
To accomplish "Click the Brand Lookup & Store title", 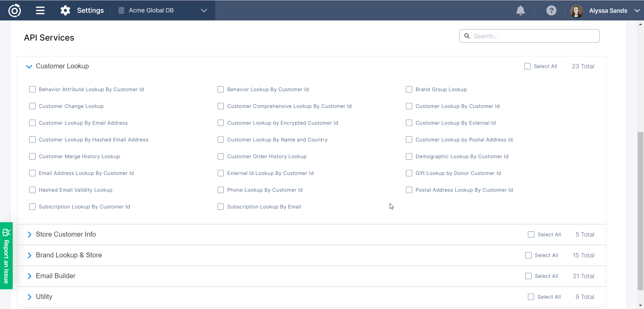I will coord(69,255).
